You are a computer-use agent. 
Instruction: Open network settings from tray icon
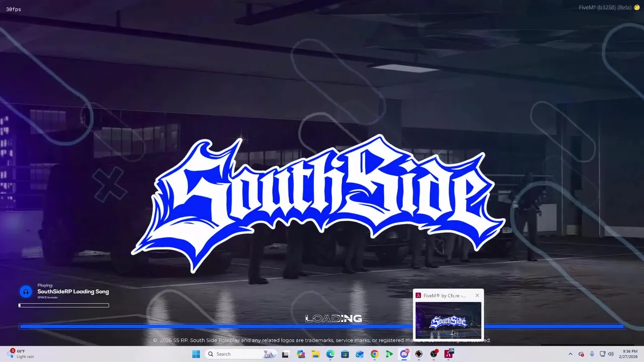click(602, 354)
